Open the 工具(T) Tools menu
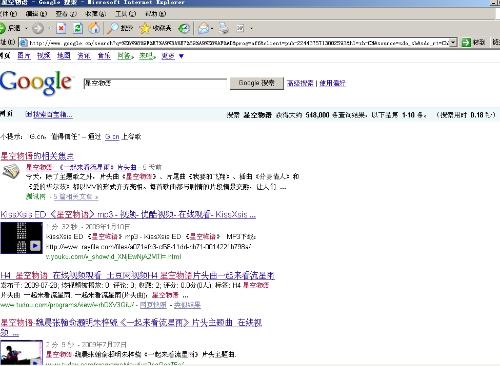Screen dimensions: 500x366 click(126, 14)
